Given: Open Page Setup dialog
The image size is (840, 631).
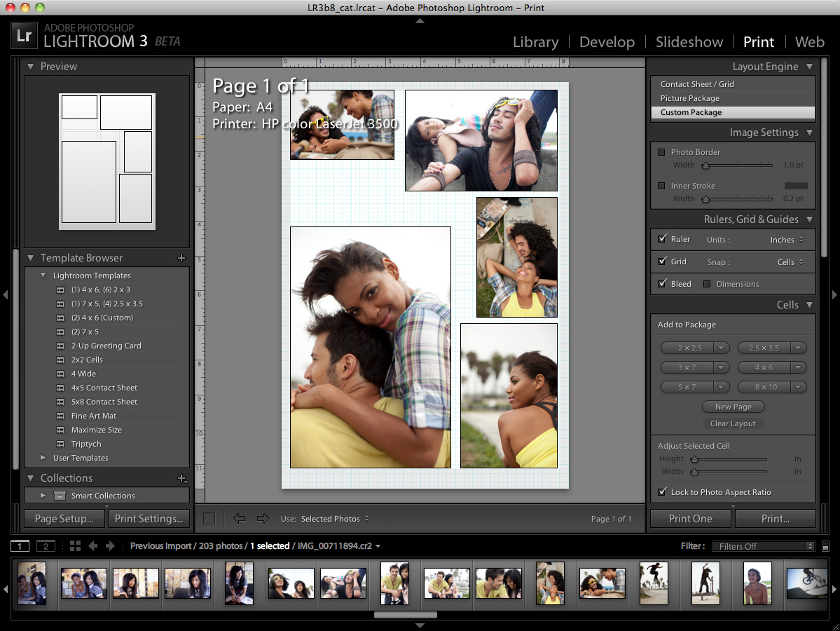Looking at the screenshot, I should [x=64, y=519].
